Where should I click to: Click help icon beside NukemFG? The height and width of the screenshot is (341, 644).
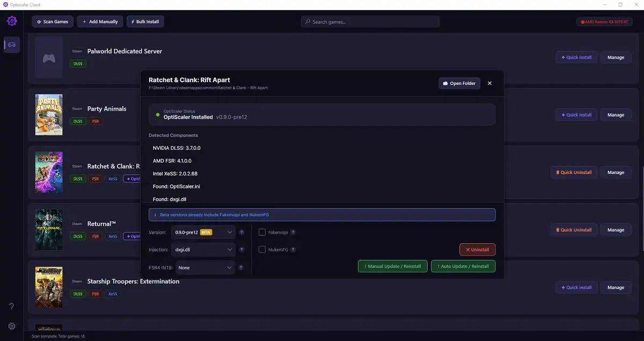[293, 250]
